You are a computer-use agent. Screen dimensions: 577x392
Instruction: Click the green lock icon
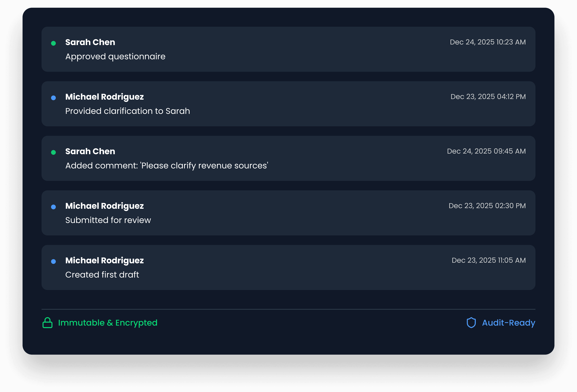click(x=47, y=323)
